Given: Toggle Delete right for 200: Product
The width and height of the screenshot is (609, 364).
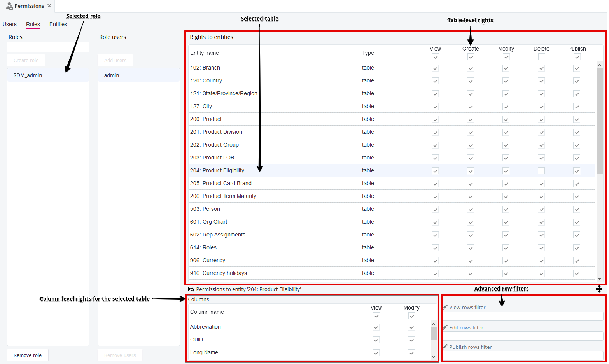Looking at the screenshot, I should [x=541, y=119].
